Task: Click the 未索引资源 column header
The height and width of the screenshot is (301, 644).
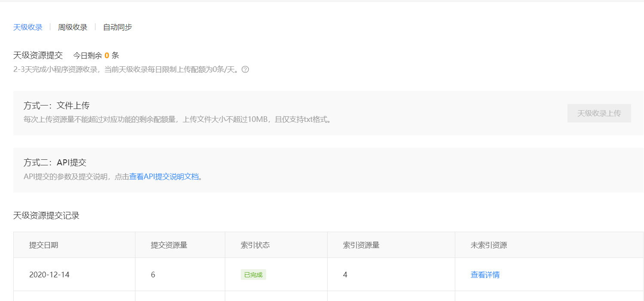Action: 489,245
